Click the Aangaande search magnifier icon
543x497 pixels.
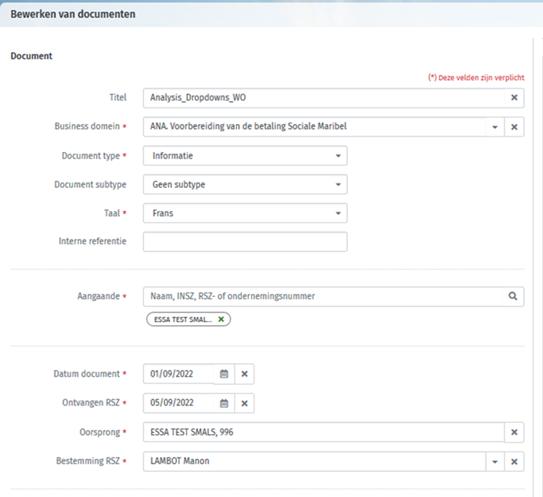click(513, 296)
